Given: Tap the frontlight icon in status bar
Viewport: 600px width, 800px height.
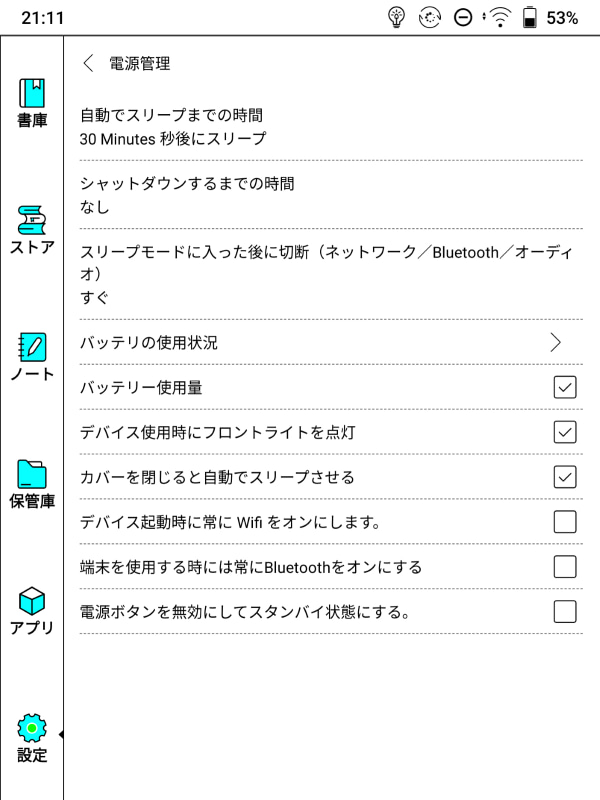Looking at the screenshot, I should (x=394, y=16).
